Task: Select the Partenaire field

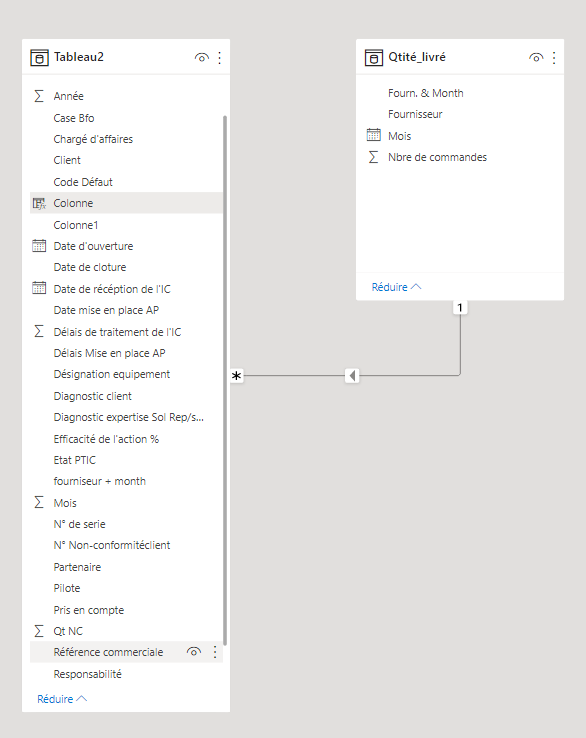Action: (x=126, y=567)
